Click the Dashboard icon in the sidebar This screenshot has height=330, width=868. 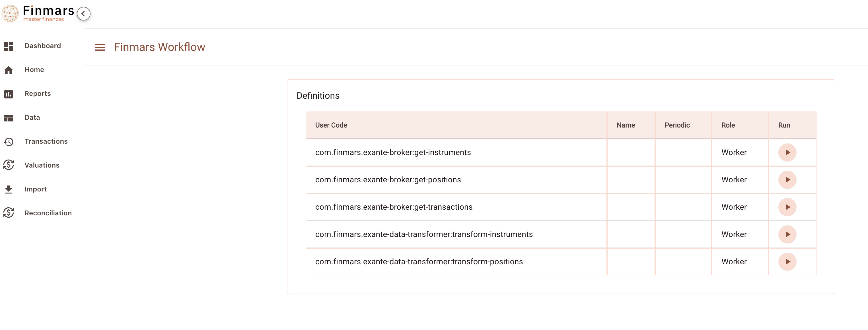tap(9, 46)
